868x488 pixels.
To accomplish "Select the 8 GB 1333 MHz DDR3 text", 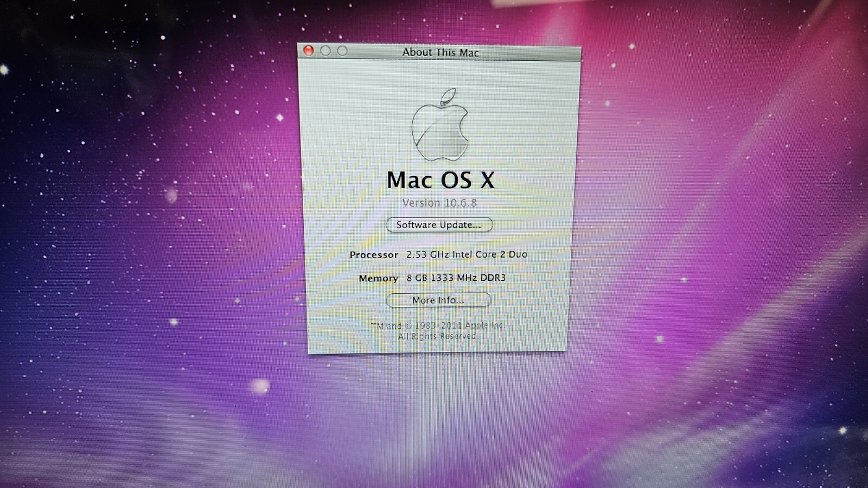I will point(456,278).
